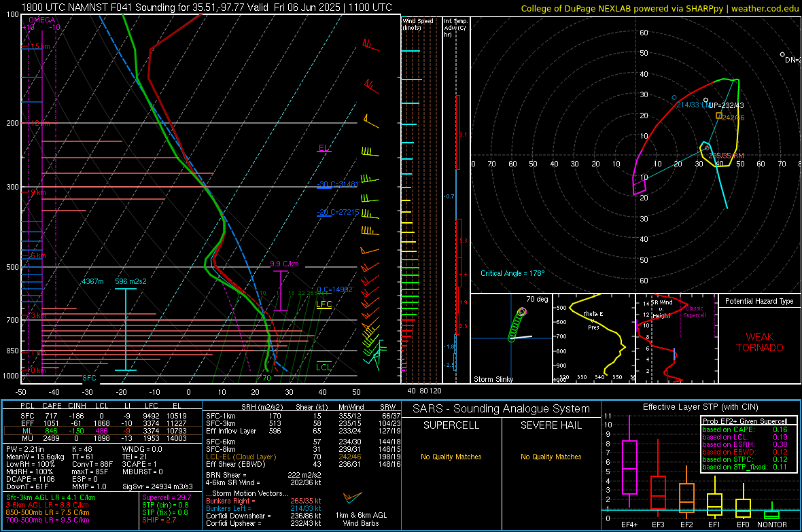This screenshot has height=532, width=802.
Task: Click the 700-500mb LR = 9.5 C/km line
Action: click(x=48, y=520)
